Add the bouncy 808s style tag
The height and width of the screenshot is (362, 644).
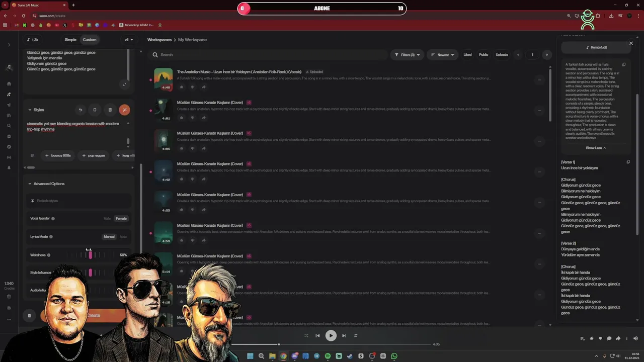(x=58, y=155)
